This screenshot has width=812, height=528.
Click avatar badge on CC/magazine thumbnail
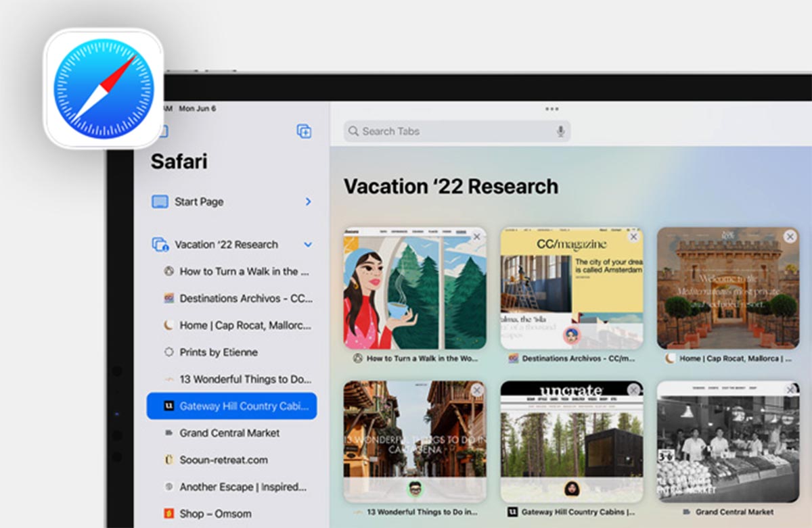[572, 335]
